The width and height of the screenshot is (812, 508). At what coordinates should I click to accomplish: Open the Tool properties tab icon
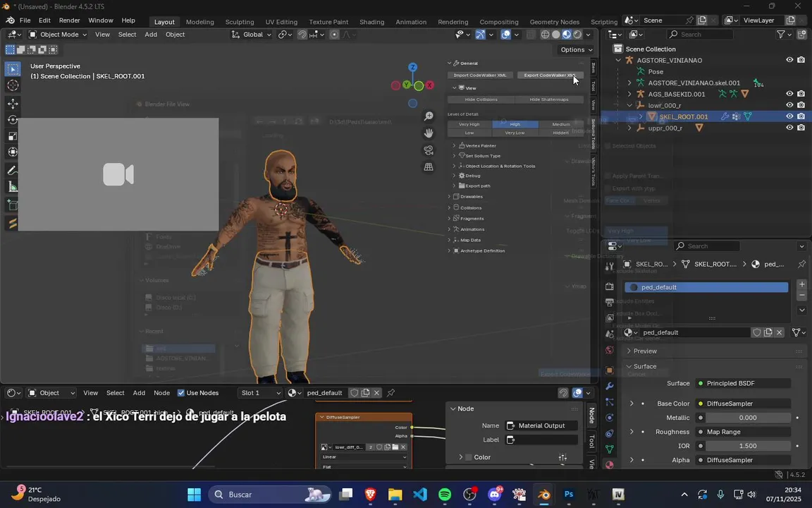tap(610, 267)
